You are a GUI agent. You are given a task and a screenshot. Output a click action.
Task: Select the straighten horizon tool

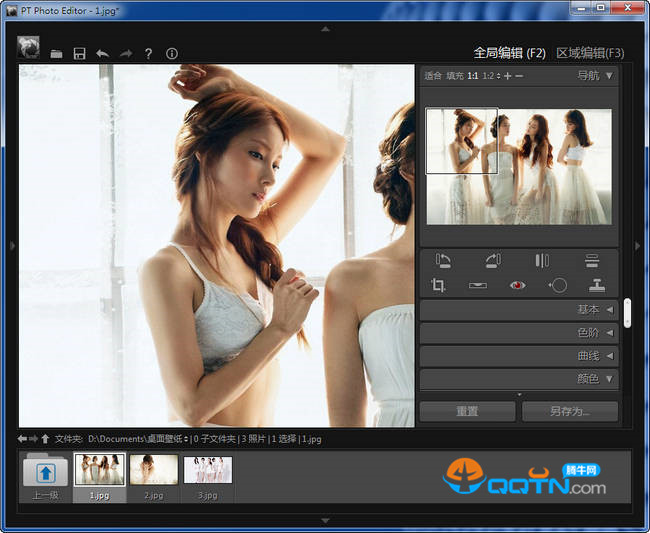[x=478, y=286]
